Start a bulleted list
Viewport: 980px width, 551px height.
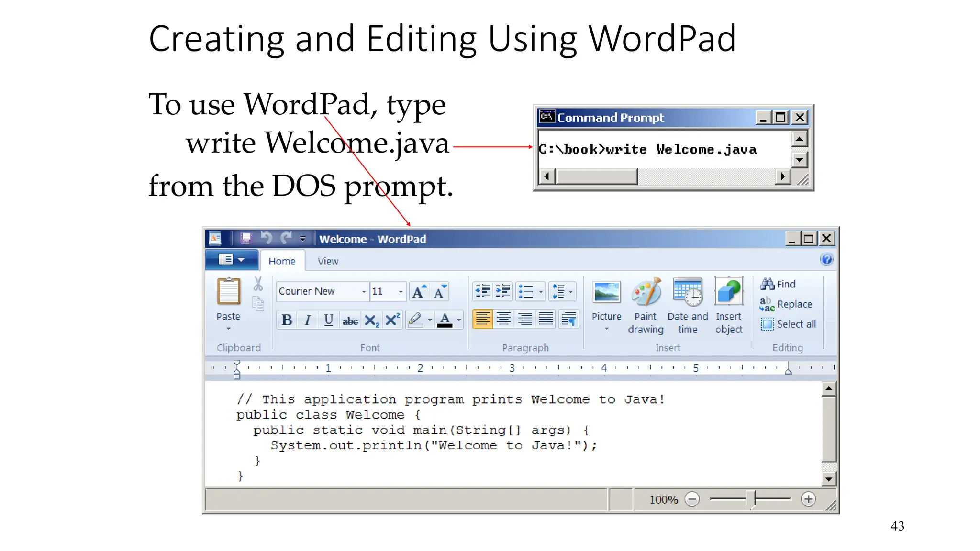coord(526,291)
